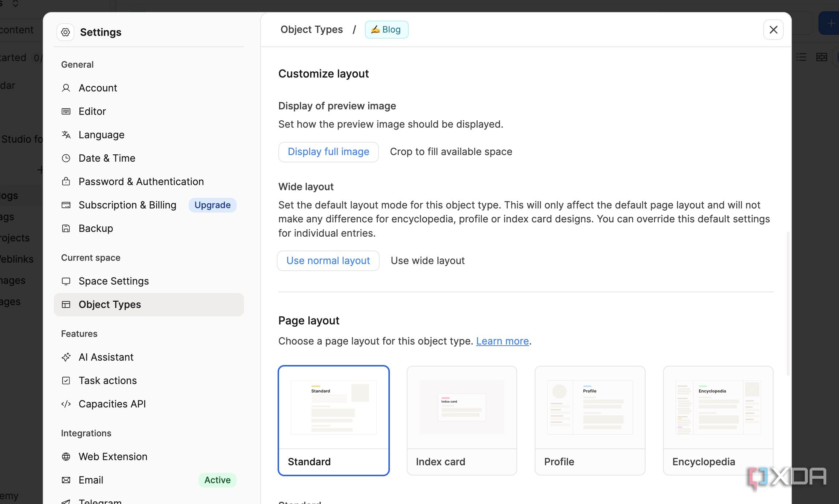The height and width of the screenshot is (504, 839).
Task: Select Display full image option
Action: [328, 151]
